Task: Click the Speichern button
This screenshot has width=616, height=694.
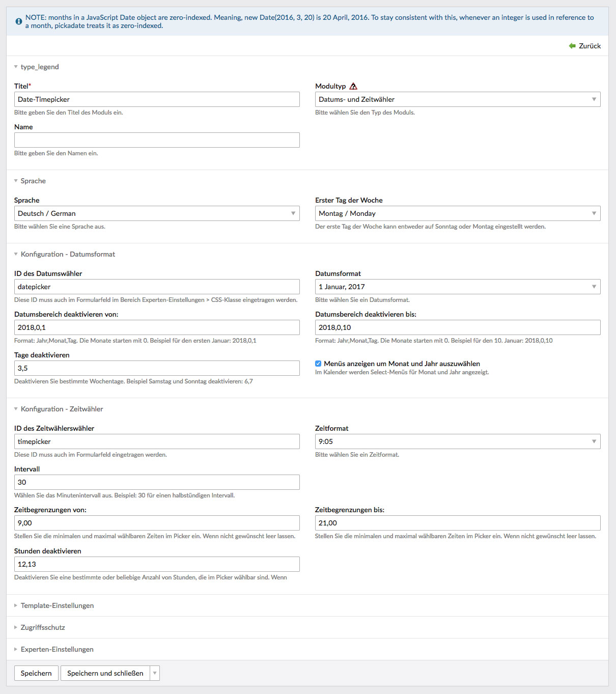Action: [36, 673]
